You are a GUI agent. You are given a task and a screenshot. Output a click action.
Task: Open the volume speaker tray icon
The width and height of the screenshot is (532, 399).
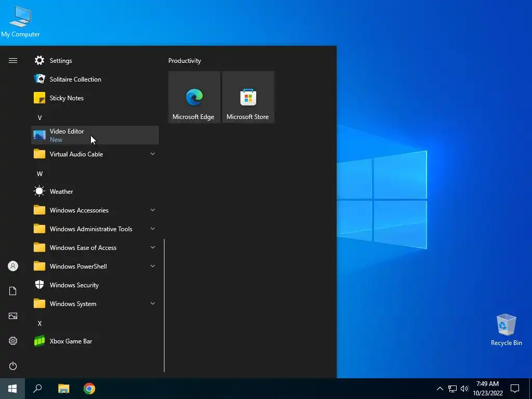click(464, 389)
